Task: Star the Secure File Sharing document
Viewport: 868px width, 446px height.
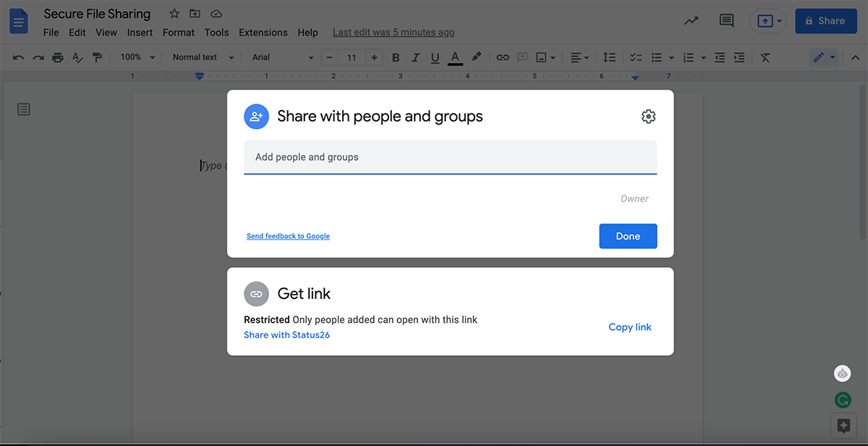Action: [x=174, y=14]
